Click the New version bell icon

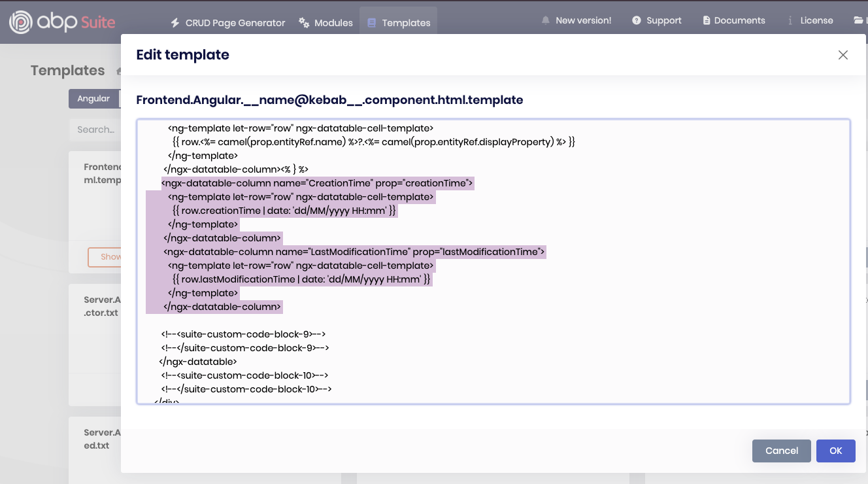(545, 21)
